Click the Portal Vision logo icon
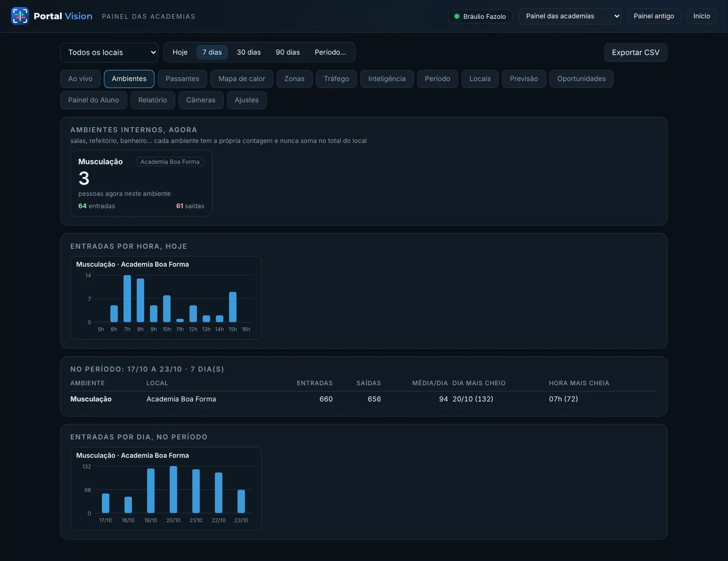The image size is (728, 561). pyautogui.click(x=20, y=16)
